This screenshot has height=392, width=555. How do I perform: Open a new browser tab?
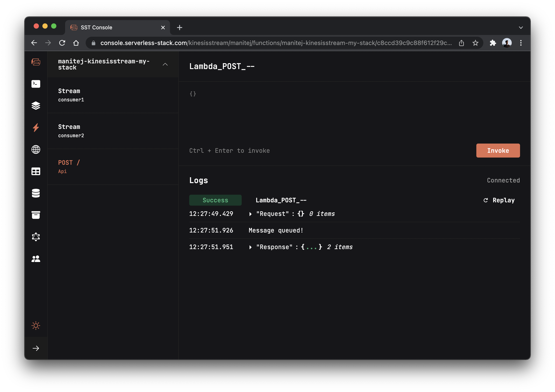click(x=179, y=28)
